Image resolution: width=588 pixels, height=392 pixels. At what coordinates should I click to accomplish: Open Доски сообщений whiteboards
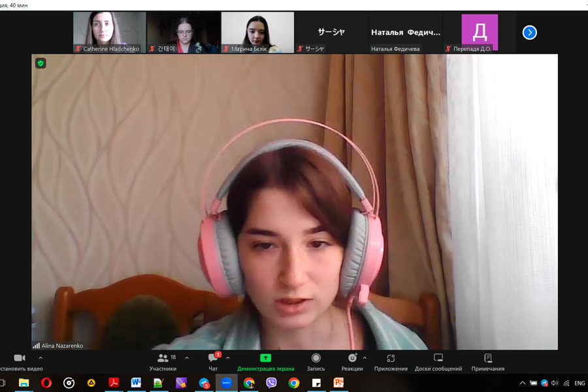click(438, 363)
